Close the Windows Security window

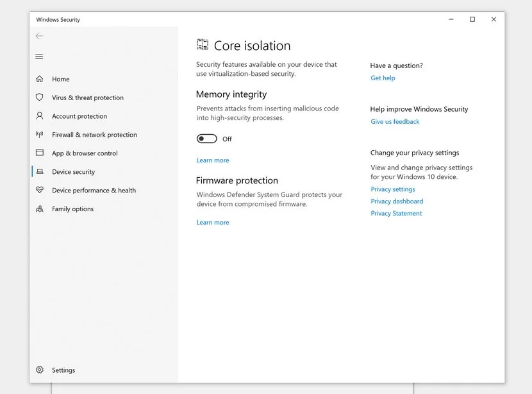[x=494, y=19]
